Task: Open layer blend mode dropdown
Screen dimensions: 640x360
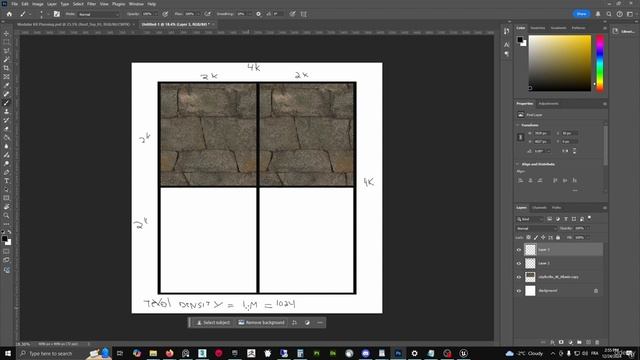Action: [x=536, y=229]
